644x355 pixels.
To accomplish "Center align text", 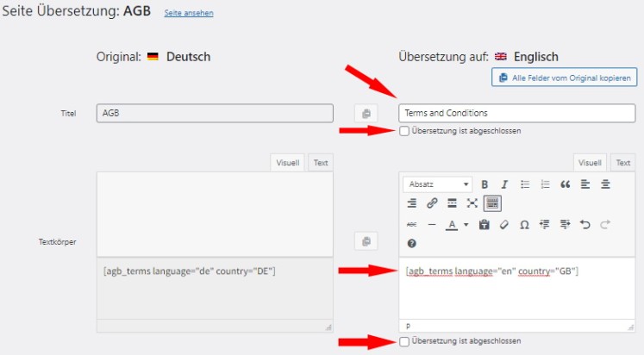I will point(605,184).
